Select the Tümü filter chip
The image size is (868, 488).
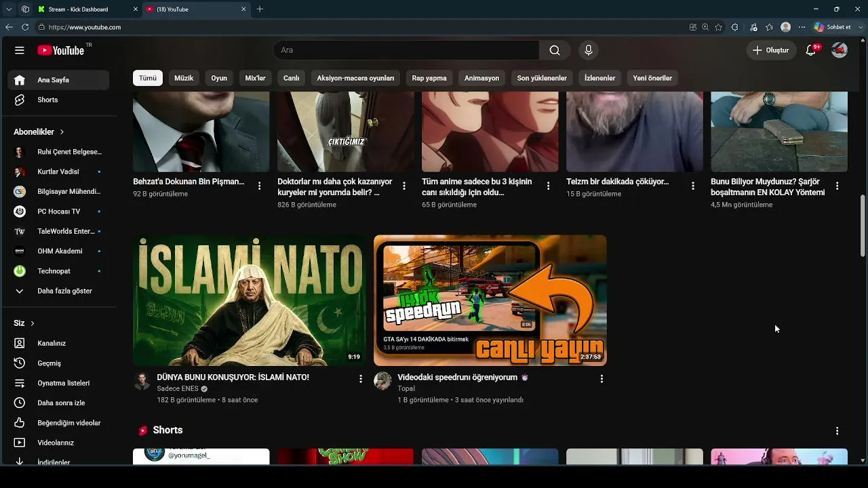pos(148,78)
